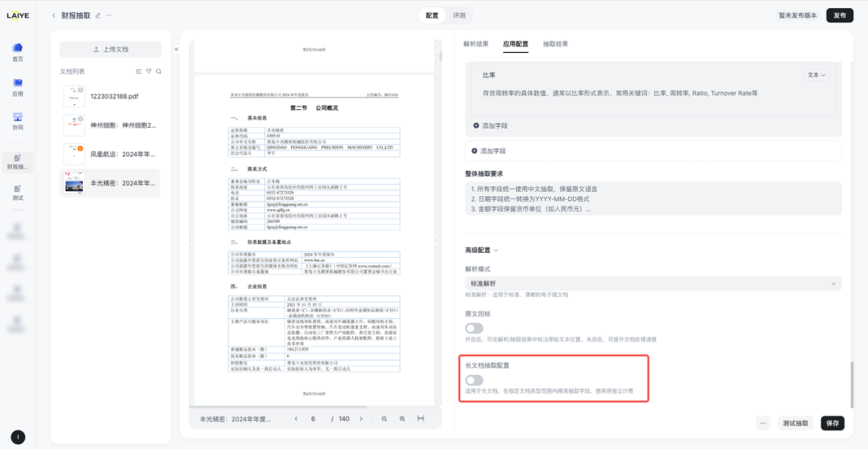The height and width of the screenshot is (449, 868).
Task: Enable the 长文档抽取配置 switch
Action: tap(474, 380)
